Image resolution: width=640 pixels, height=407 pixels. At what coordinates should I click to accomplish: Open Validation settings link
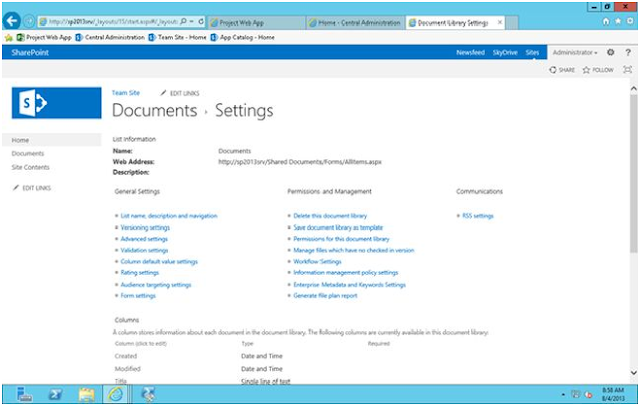point(144,250)
